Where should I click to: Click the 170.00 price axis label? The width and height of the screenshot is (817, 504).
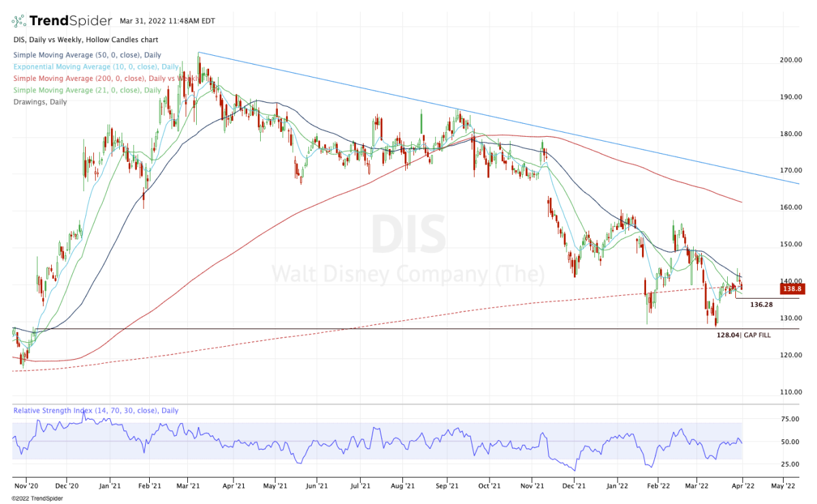(792, 170)
